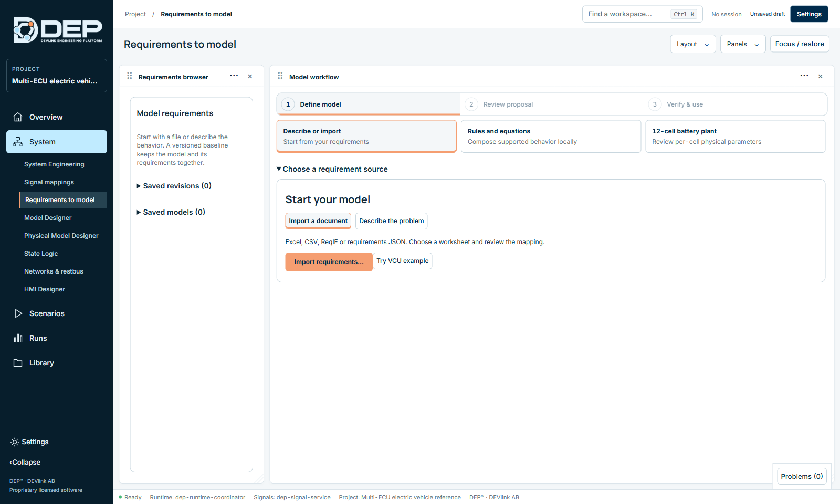Open the Problems (0) panel
The height and width of the screenshot is (504, 840).
click(x=802, y=476)
